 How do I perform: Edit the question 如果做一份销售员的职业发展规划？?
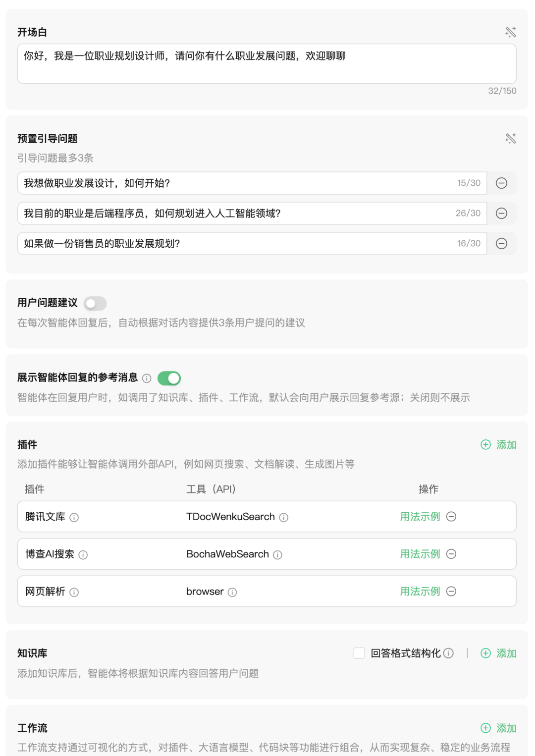coord(252,244)
